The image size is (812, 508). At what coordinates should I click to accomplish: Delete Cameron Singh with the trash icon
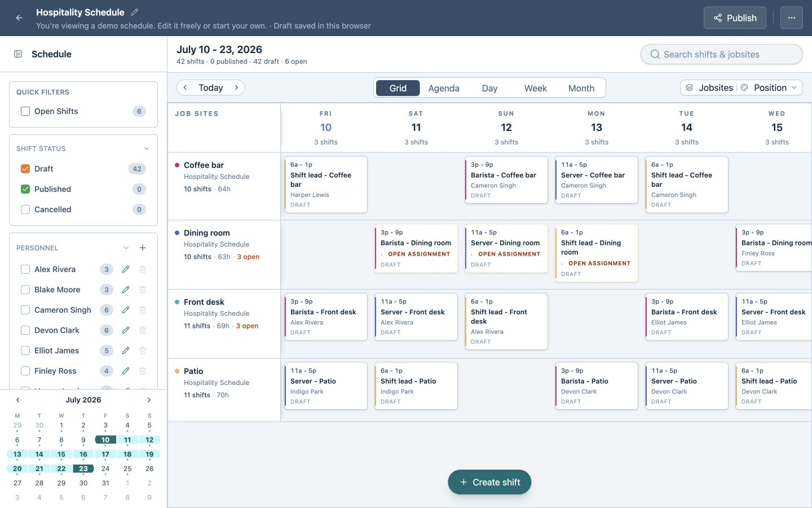143,310
